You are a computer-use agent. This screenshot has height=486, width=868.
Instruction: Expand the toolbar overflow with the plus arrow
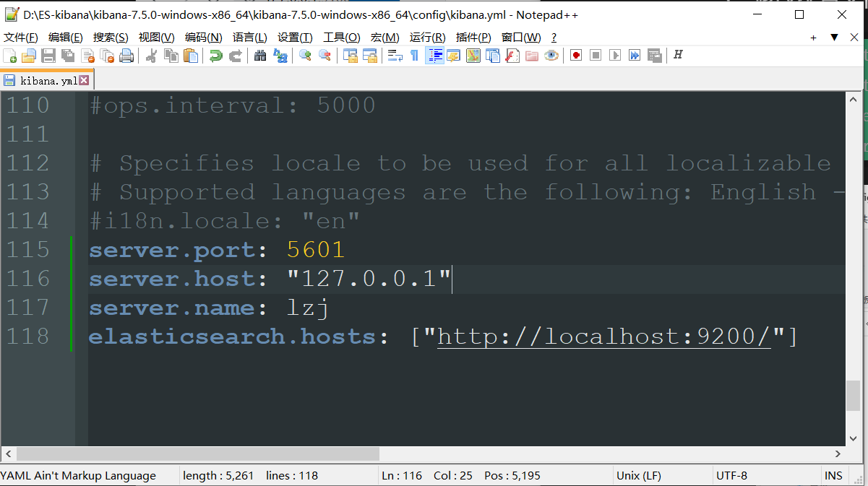coord(812,37)
